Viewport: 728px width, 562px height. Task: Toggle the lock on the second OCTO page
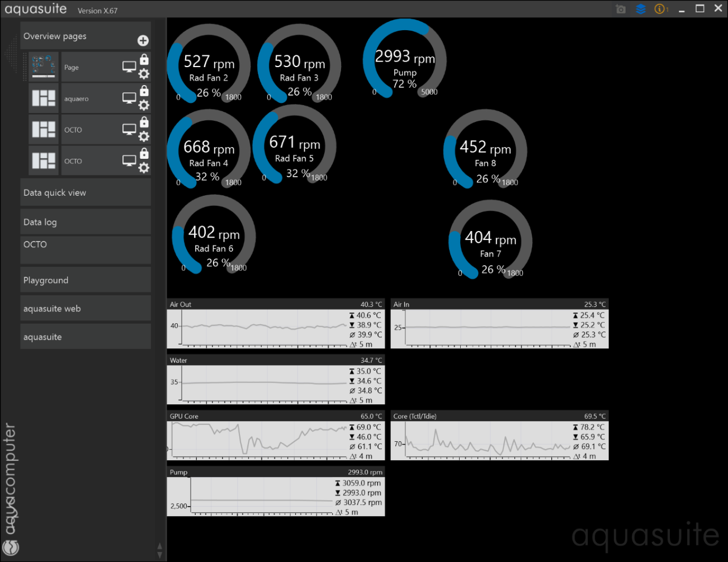pos(144,152)
